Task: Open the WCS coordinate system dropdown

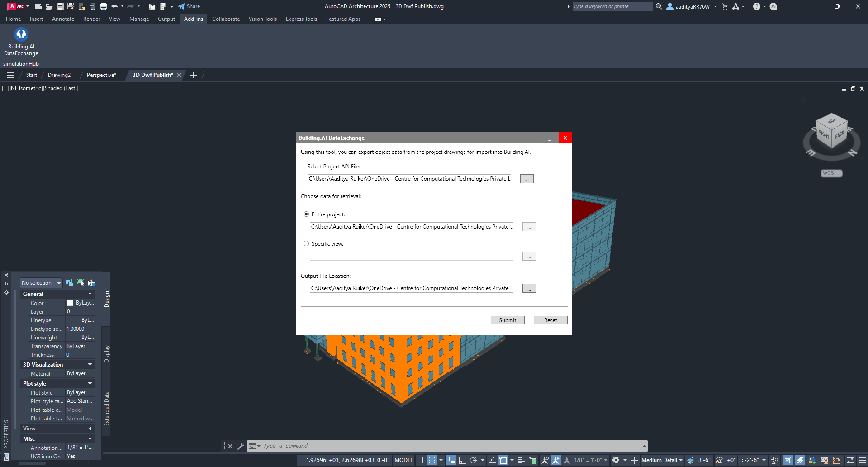Action: [831, 173]
